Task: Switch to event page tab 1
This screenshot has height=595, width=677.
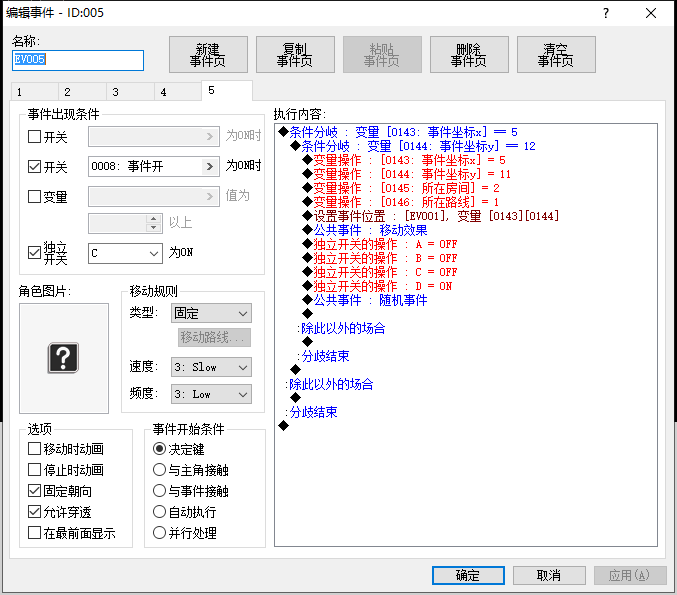Action: tap(35, 92)
